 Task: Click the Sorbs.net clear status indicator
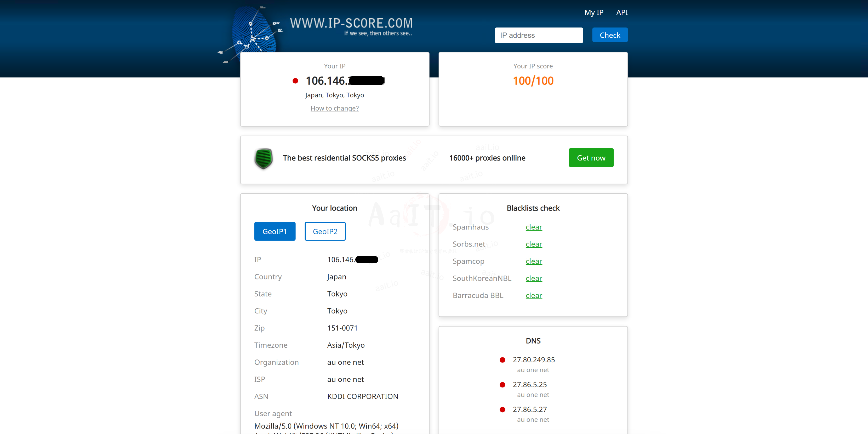pyautogui.click(x=533, y=244)
